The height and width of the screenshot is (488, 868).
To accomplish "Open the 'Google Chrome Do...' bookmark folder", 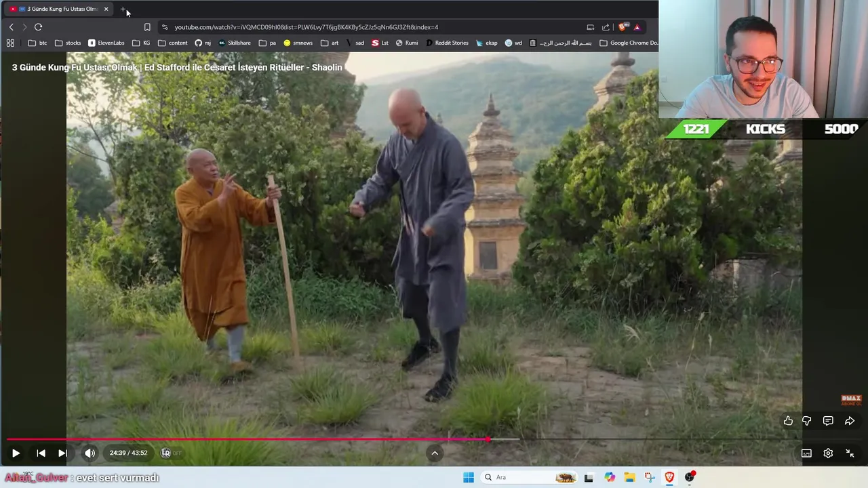I will [x=629, y=43].
